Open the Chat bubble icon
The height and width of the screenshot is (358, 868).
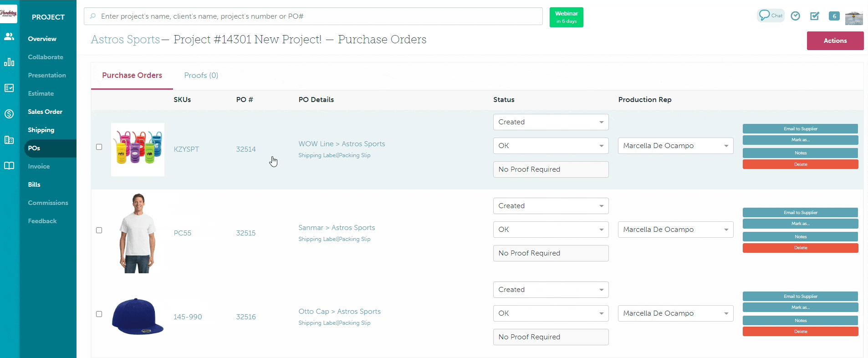pos(770,15)
